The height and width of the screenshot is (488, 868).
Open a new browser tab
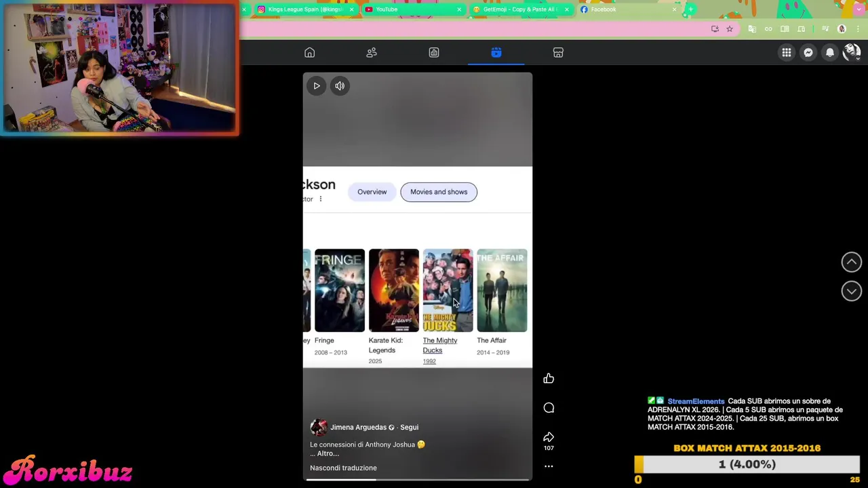(x=690, y=9)
